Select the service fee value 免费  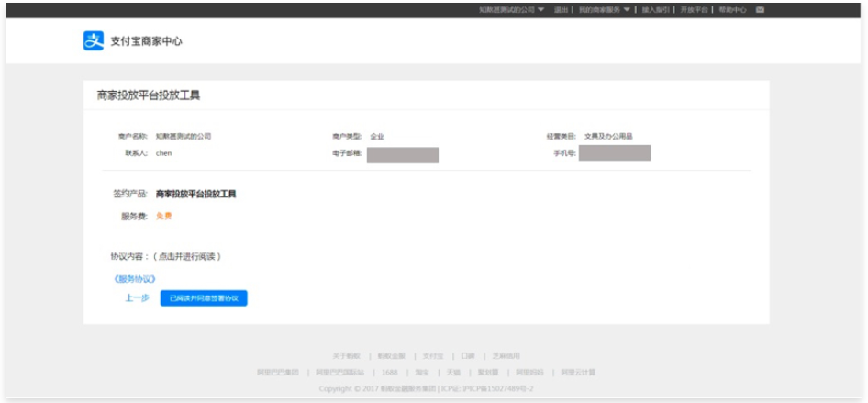point(164,217)
